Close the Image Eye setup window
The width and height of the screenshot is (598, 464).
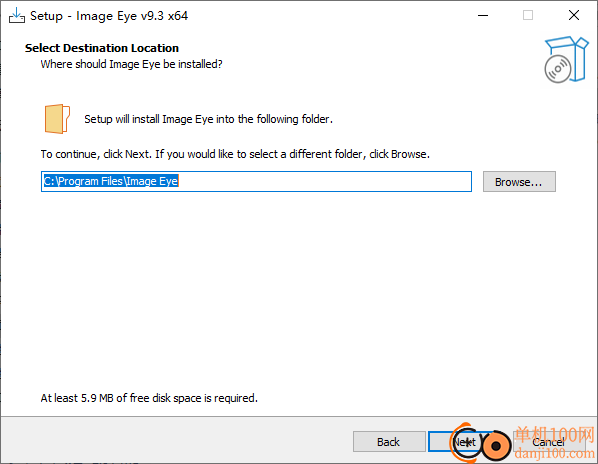pos(574,16)
